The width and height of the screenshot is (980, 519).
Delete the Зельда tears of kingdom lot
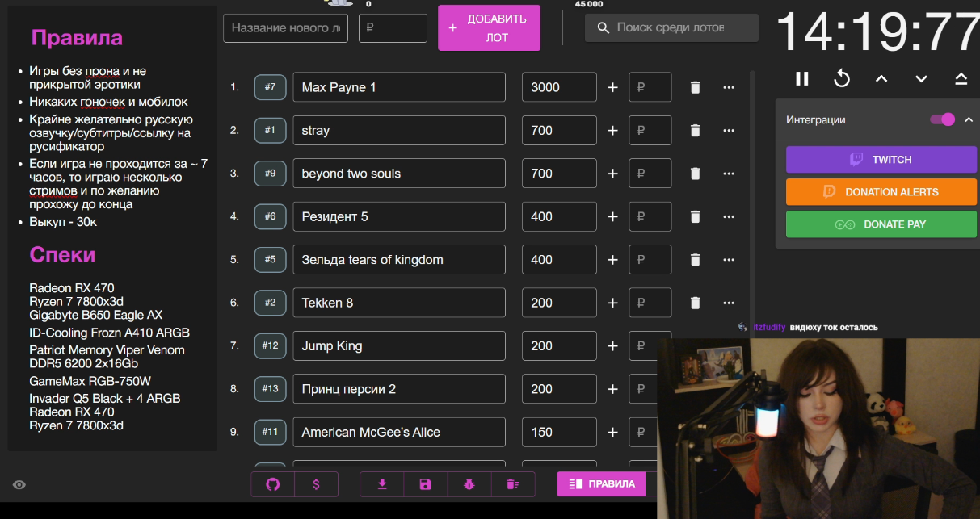coord(695,260)
